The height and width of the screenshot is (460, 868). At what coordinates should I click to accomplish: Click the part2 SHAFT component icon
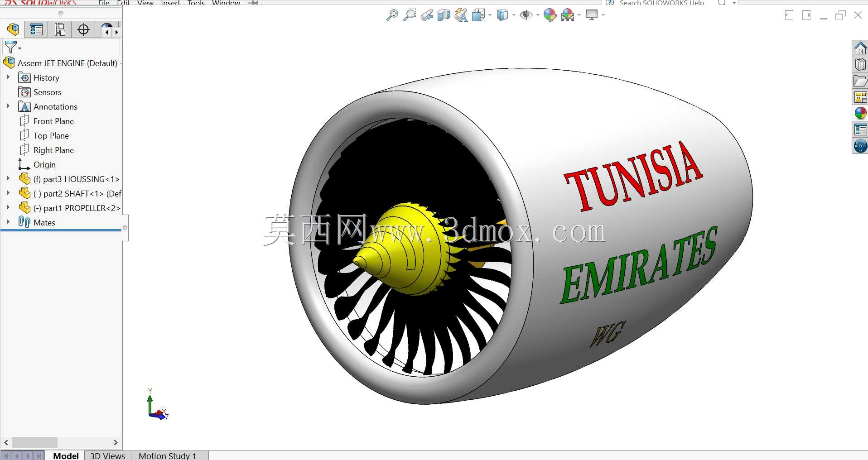coord(24,193)
